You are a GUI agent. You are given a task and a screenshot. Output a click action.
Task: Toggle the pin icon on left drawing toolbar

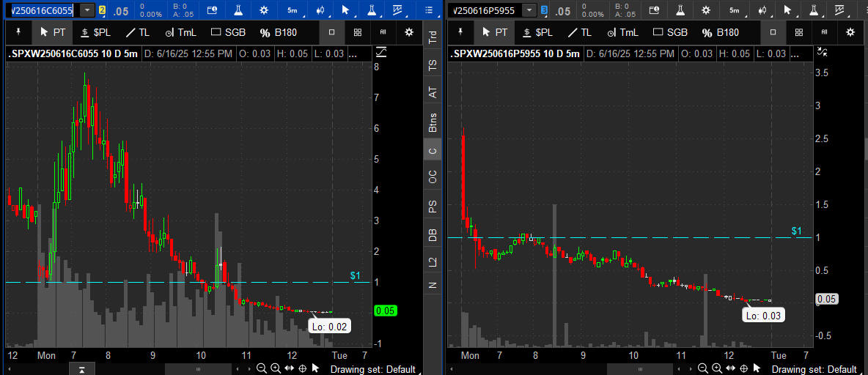pos(19,32)
